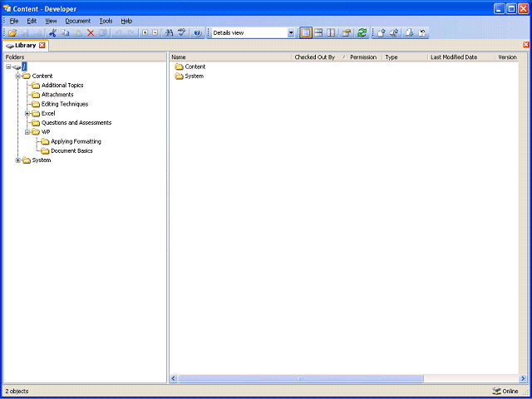Click the Copy toolbar icon
The width and height of the screenshot is (532, 399).
coord(65,33)
